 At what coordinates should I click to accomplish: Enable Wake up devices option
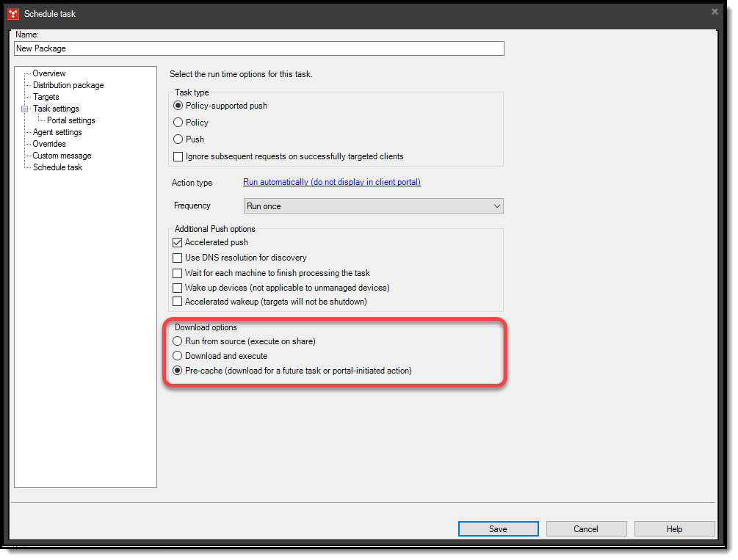pos(177,288)
